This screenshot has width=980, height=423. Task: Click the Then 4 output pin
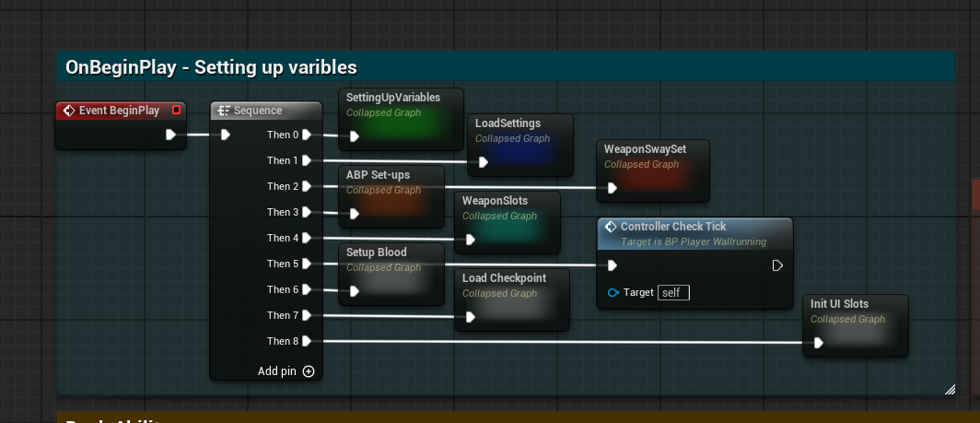tap(307, 238)
